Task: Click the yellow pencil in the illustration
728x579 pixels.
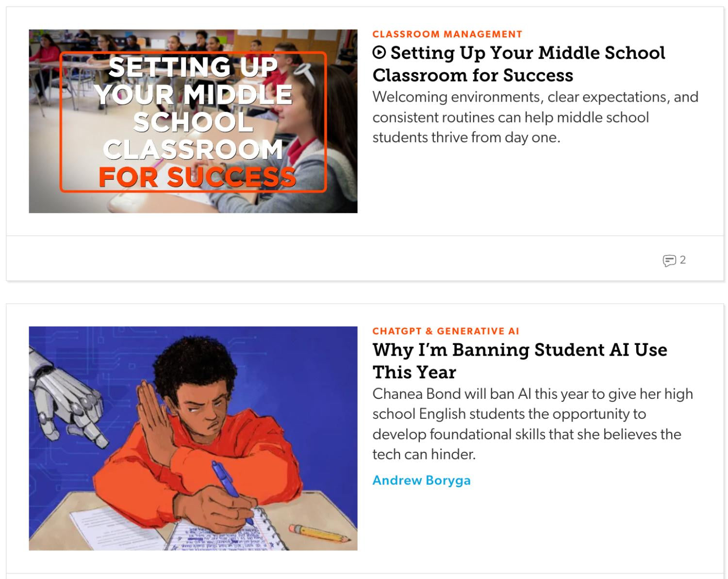Action: click(x=319, y=533)
